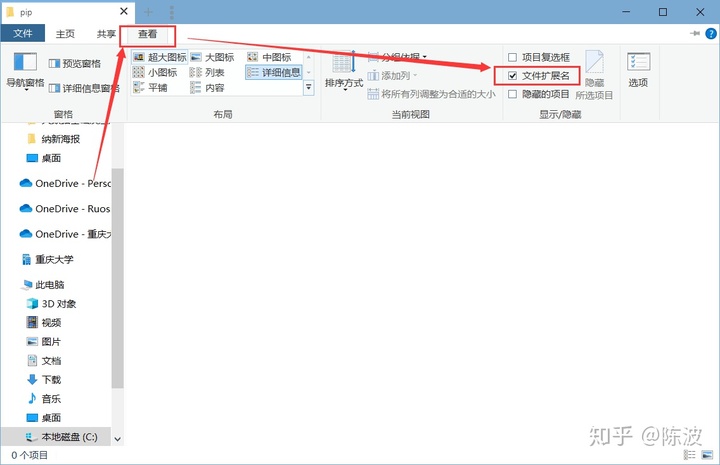The height and width of the screenshot is (465, 720).
Task: Switch to the 共享 ribbon tab
Action: [106, 34]
